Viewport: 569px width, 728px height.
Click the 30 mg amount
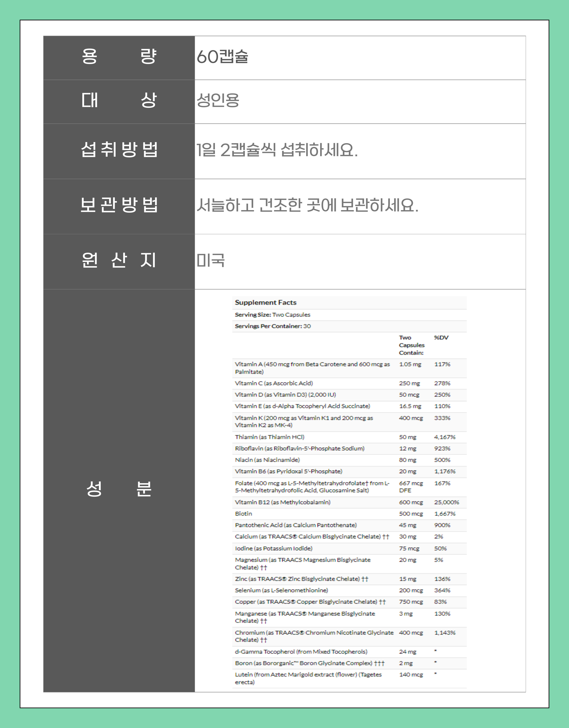[x=408, y=537]
